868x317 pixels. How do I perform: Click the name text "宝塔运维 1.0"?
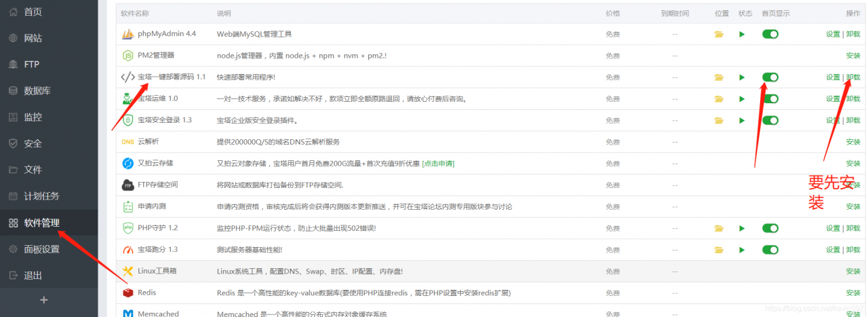[157, 99]
